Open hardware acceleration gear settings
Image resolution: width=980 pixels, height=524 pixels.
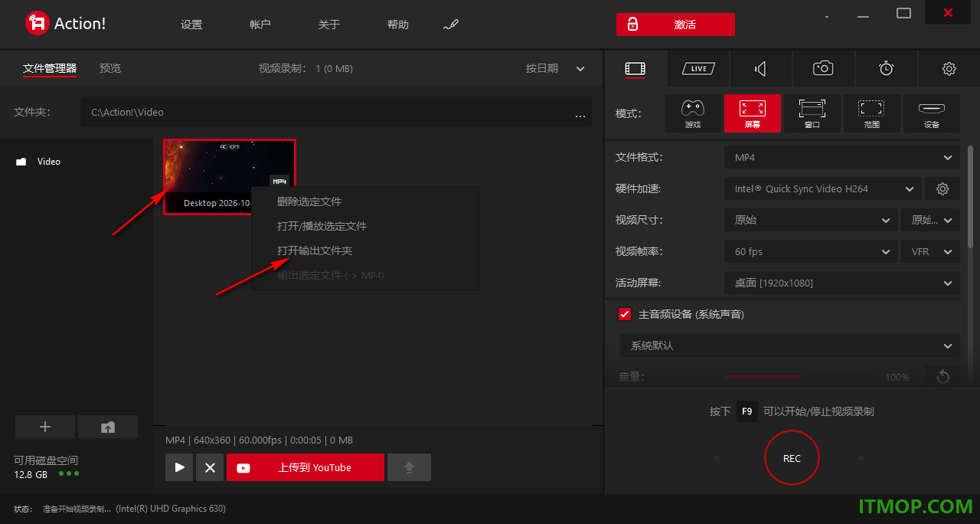[x=942, y=188]
